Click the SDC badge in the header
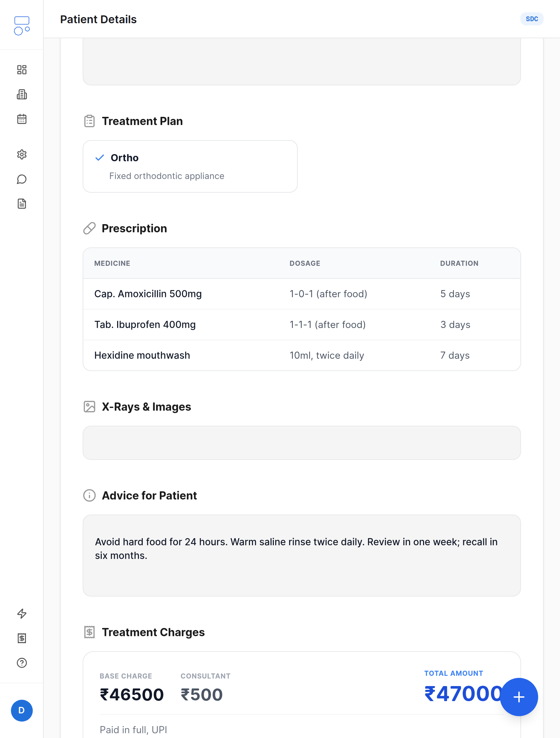This screenshot has height=738, width=560. coord(532,19)
